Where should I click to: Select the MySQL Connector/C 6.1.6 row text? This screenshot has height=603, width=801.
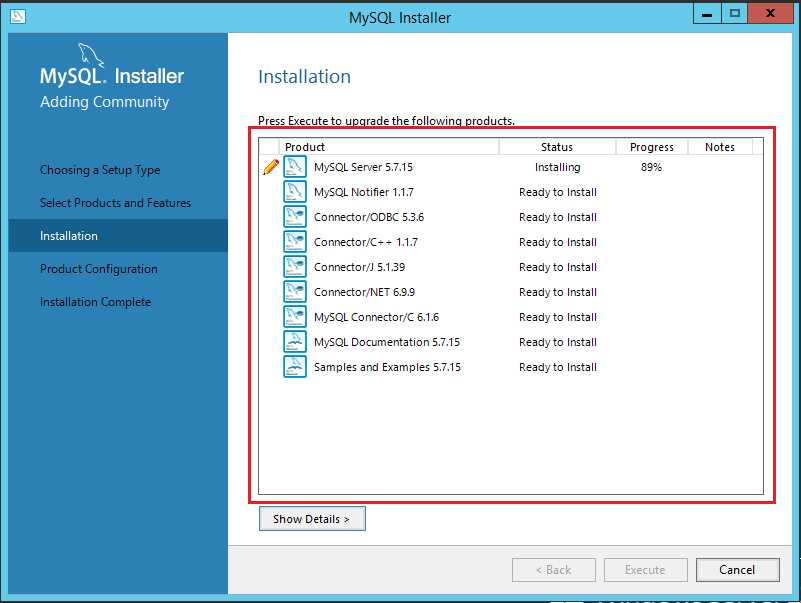pyautogui.click(x=376, y=317)
